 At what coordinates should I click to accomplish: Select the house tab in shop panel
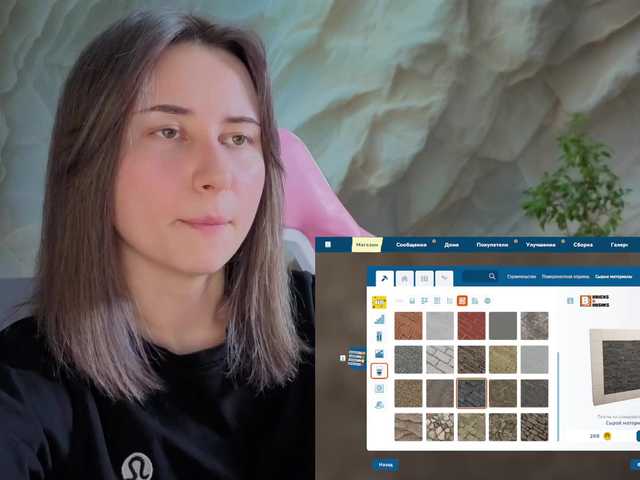click(404, 278)
